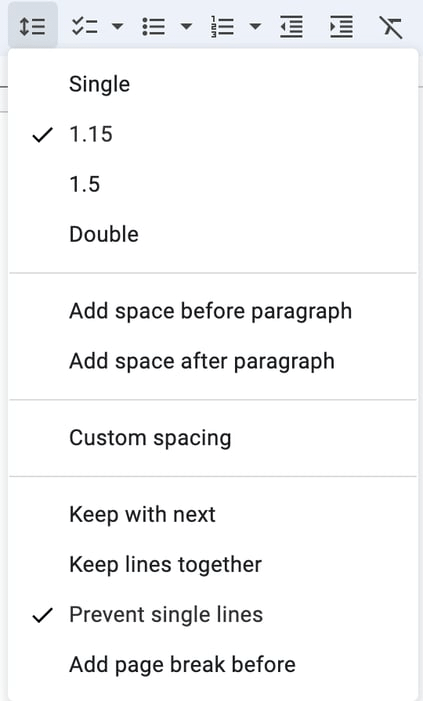423x701 pixels.
Task: Click the clear formatting icon
Action: 391,27
